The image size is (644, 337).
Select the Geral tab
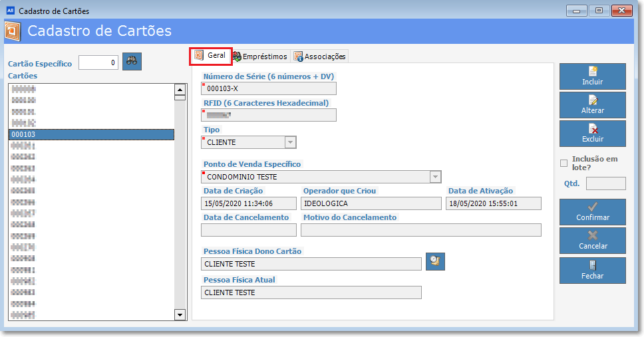(x=211, y=56)
